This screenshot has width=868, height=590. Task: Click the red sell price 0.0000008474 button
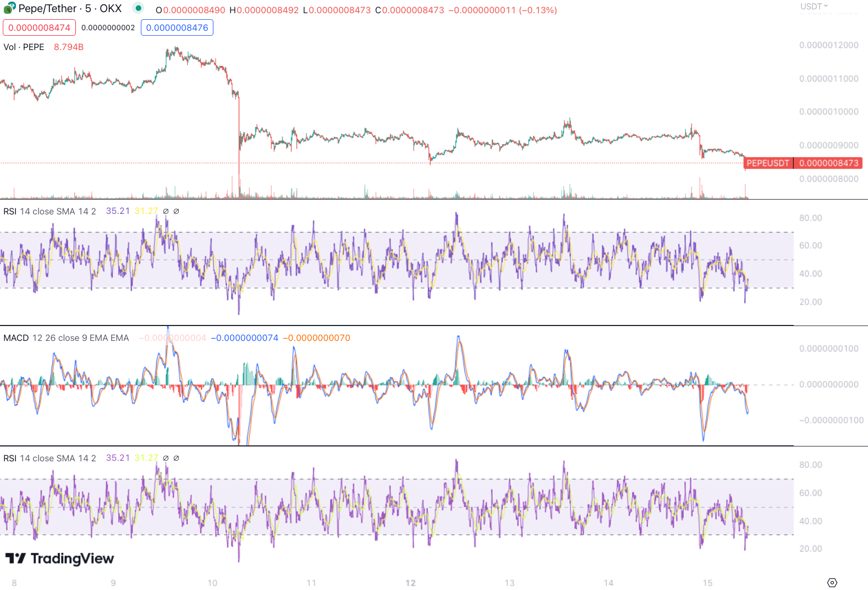(39, 27)
